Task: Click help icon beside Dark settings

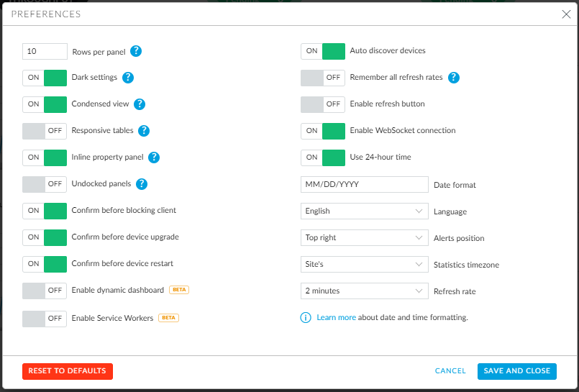Action: 128,78
